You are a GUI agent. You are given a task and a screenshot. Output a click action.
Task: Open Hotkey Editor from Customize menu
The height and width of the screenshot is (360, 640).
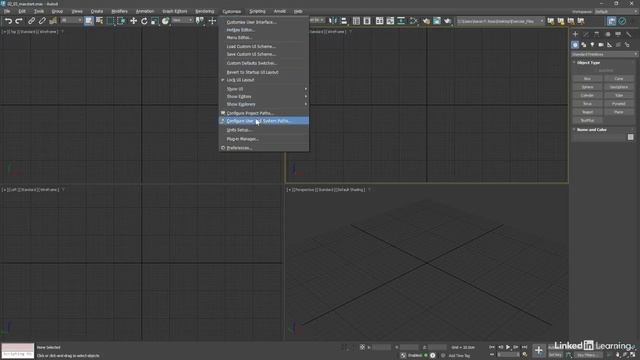pyautogui.click(x=264, y=30)
